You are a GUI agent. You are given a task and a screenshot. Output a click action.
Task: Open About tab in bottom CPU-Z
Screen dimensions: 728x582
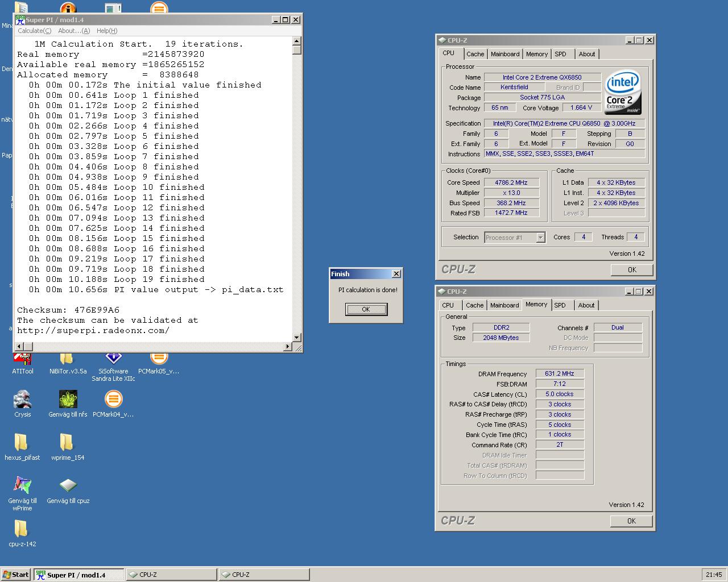tap(586, 305)
